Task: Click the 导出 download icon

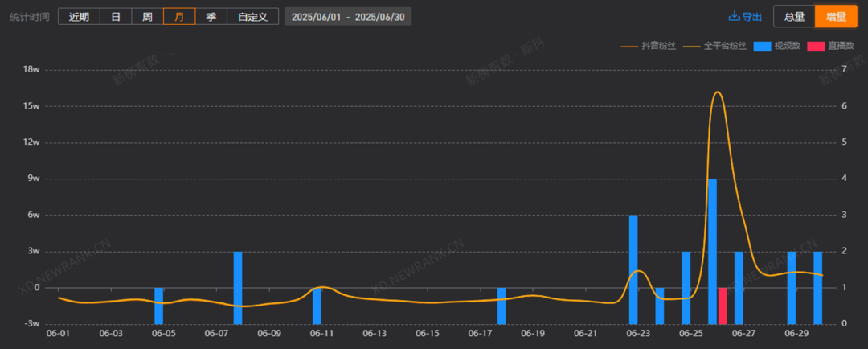Action: tap(734, 16)
